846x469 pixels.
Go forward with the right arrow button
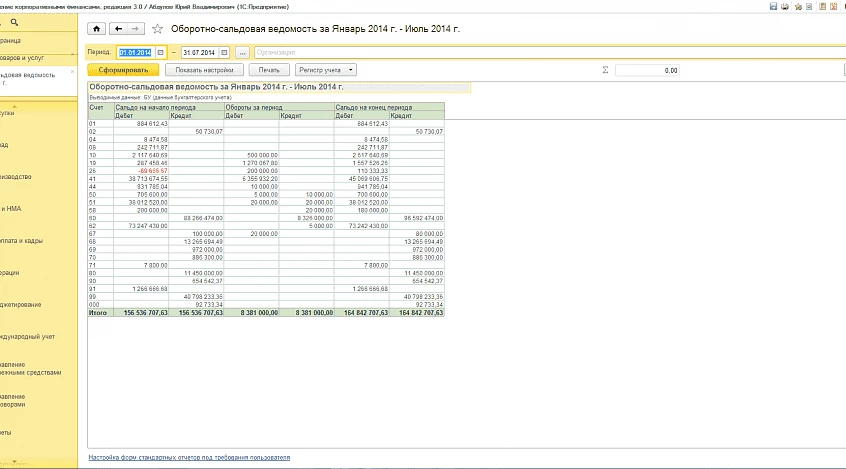click(x=135, y=29)
